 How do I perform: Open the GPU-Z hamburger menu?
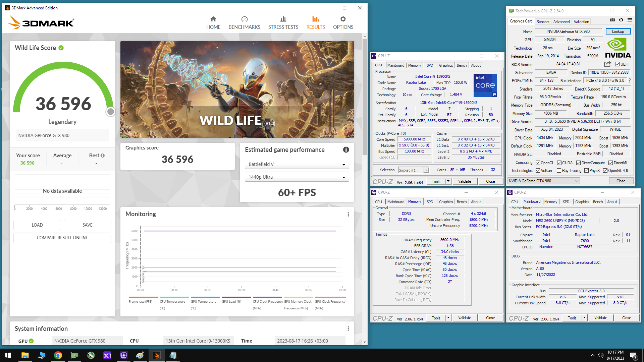[630, 20]
